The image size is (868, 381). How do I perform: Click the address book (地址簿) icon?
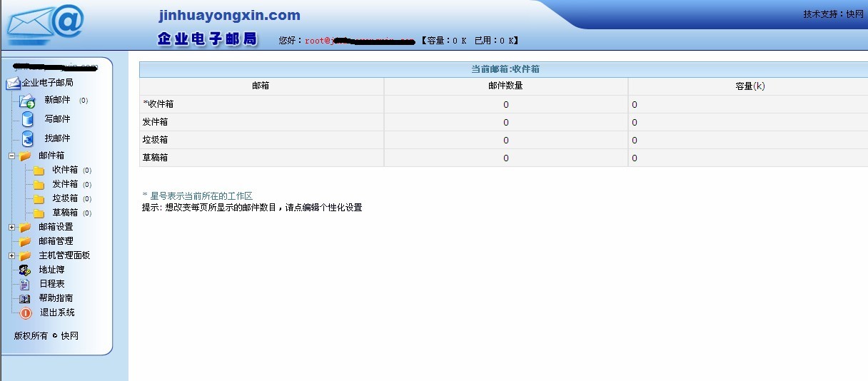click(x=25, y=270)
